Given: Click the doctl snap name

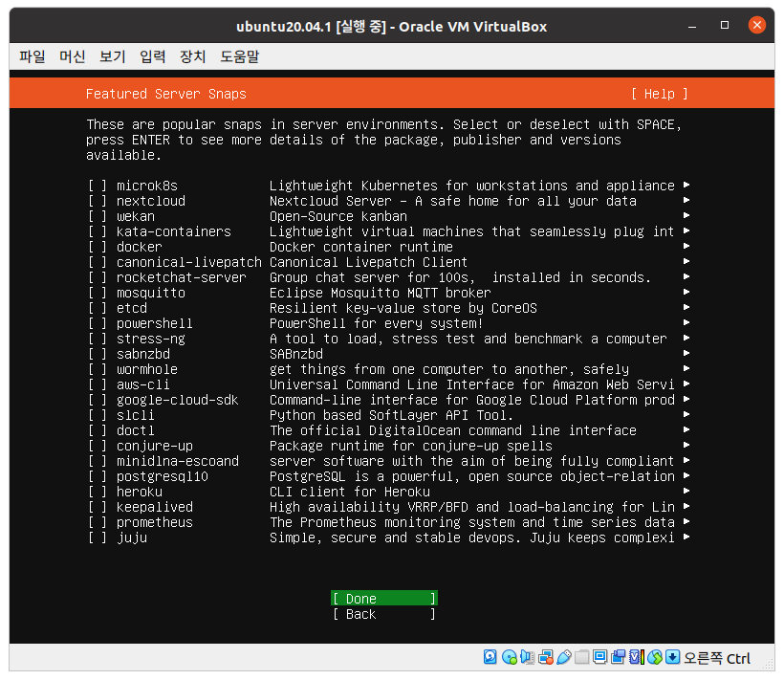Looking at the screenshot, I should click(x=136, y=431).
